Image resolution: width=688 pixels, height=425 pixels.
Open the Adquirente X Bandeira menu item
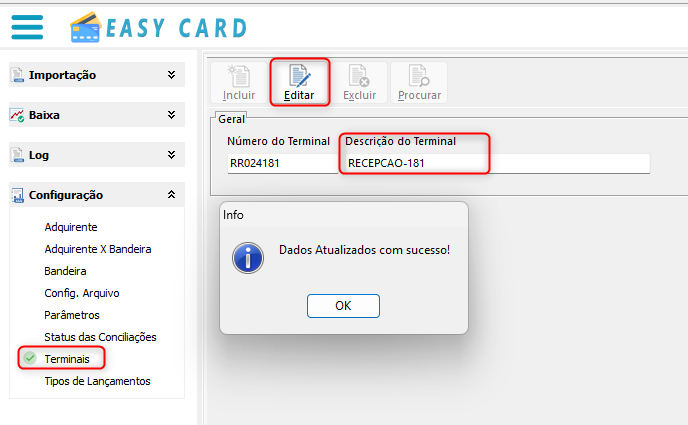click(98, 249)
